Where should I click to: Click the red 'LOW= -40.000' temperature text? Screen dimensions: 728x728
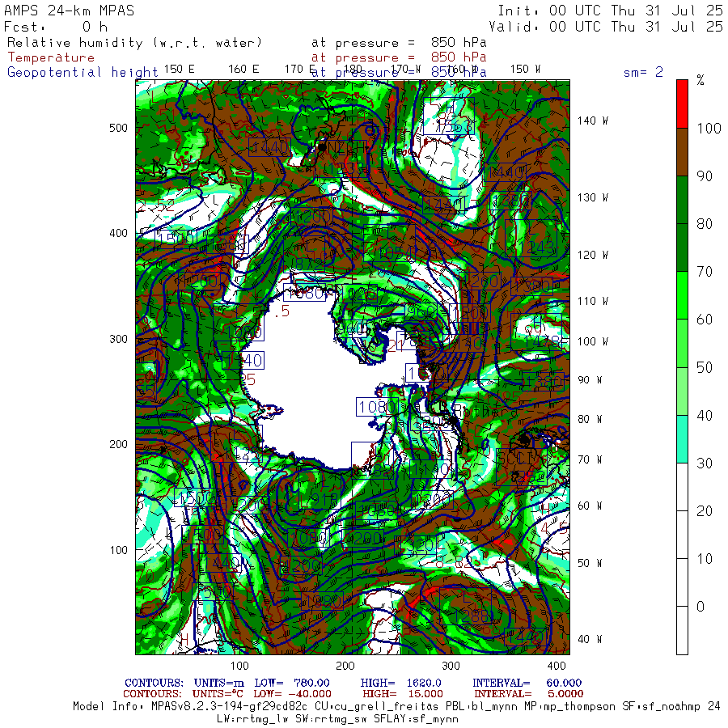pyautogui.click(x=292, y=694)
